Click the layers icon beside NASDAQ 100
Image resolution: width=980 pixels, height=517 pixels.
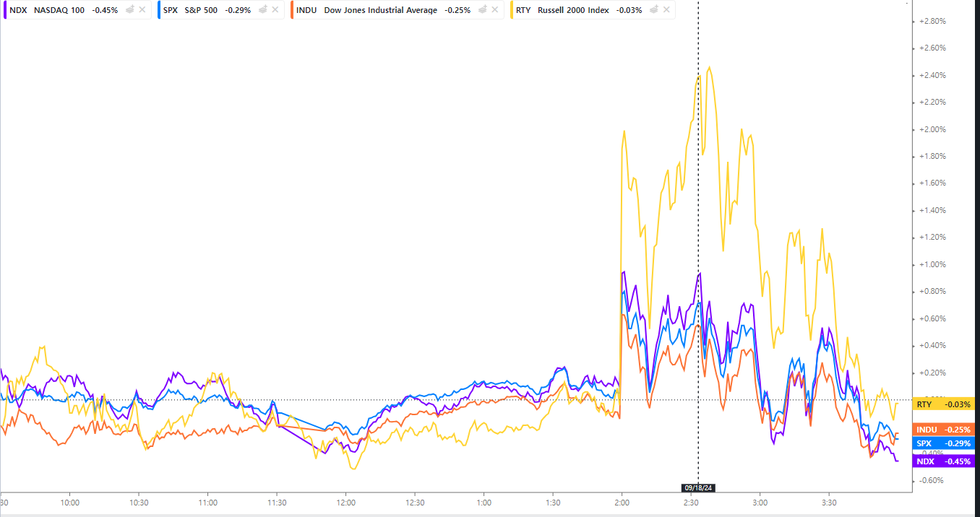pyautogui.click(x=128, y=10)
